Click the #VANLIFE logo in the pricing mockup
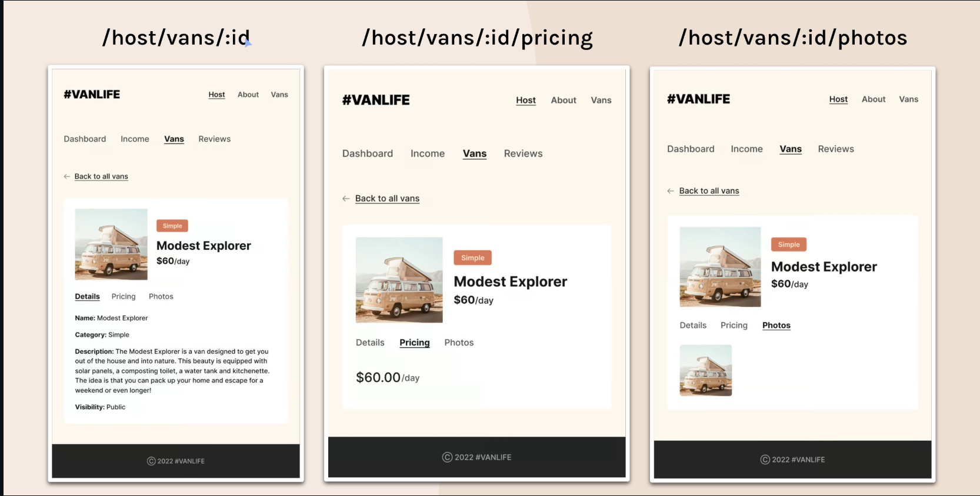980x496 pixels. (376, 100)
